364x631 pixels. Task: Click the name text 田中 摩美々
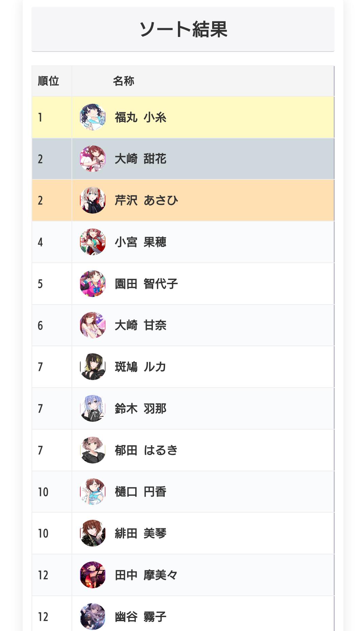pos(146,575)
